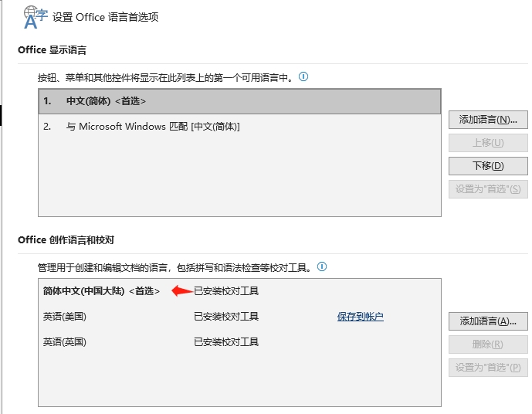The image size is (532, 414).
Task: Click 已安装校对工具 status for 简体中文(中国大陆)
Action: 226,291
